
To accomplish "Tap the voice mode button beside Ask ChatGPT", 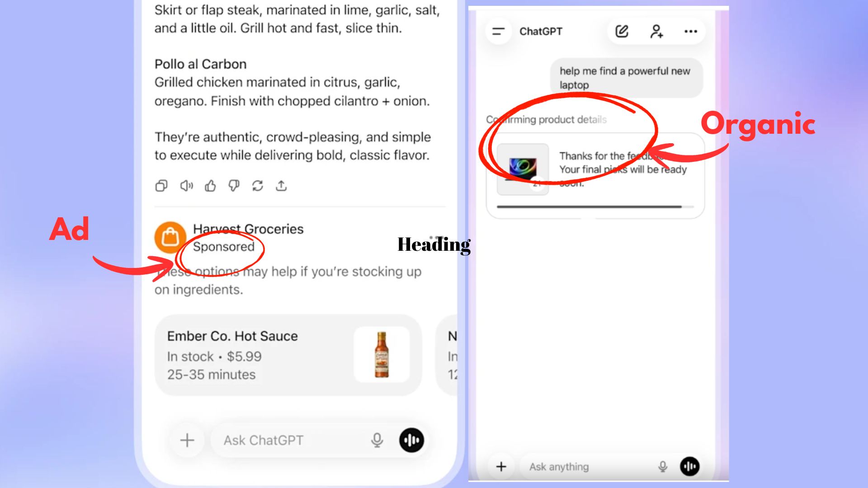I will point(411,440).
